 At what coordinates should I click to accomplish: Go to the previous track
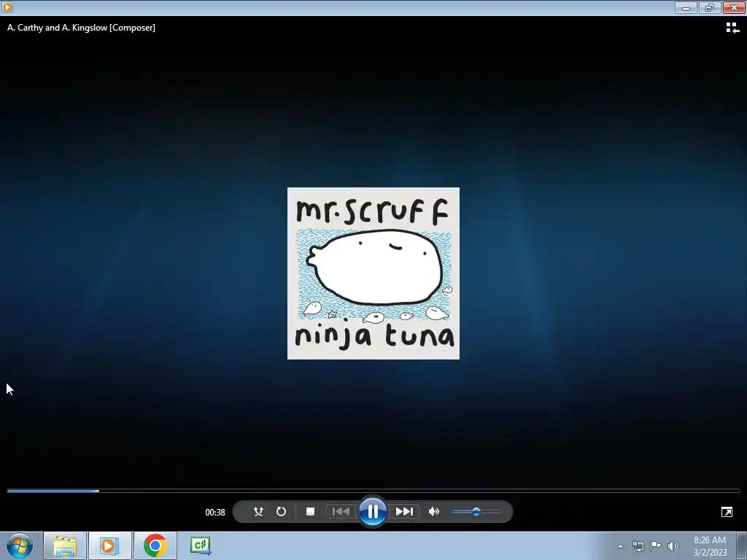(x=341, y=511)
